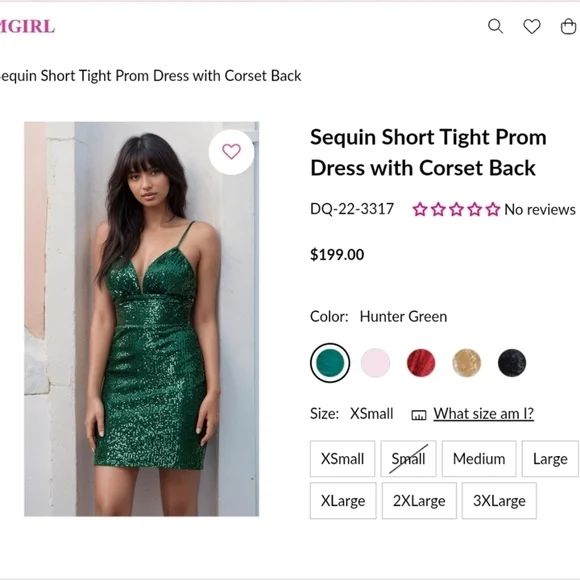This screenshot has height=580, width=580.
Task: Click the PromGirl logo
Action: [27, 27]
